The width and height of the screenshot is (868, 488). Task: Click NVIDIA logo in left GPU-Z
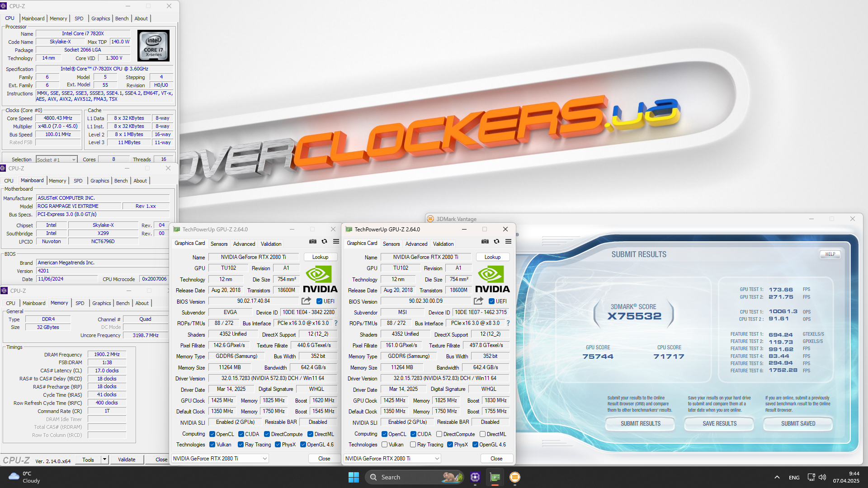320,279
